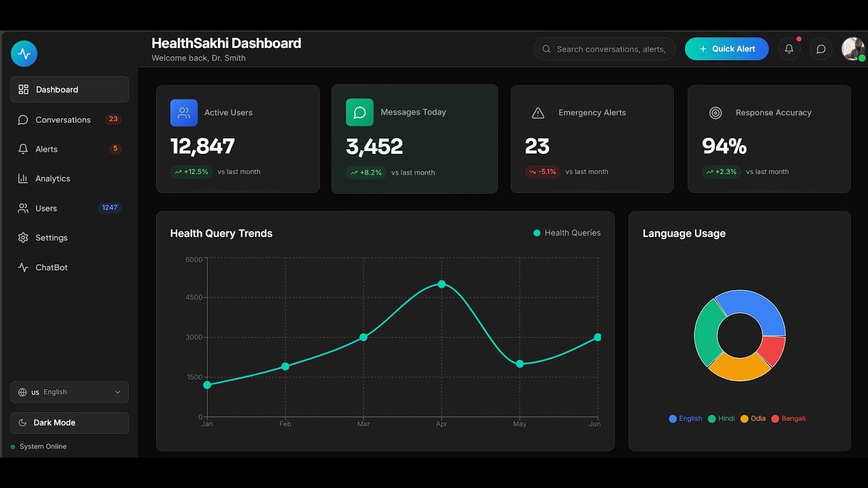The height and width of the screenshot is (488, 868).
Task: Click the Settings gear icon in sidebar
Action: tap(23, 238)
